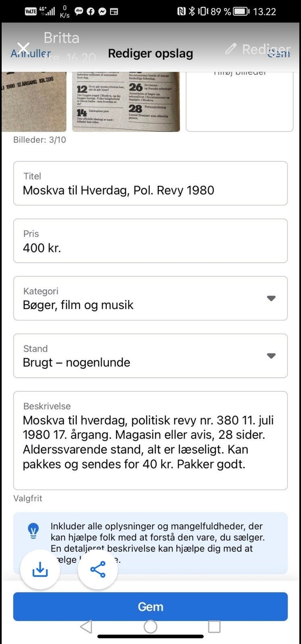Tap the download icon button
The height and width of the screenshot is (644, 301).
[40, 570]
